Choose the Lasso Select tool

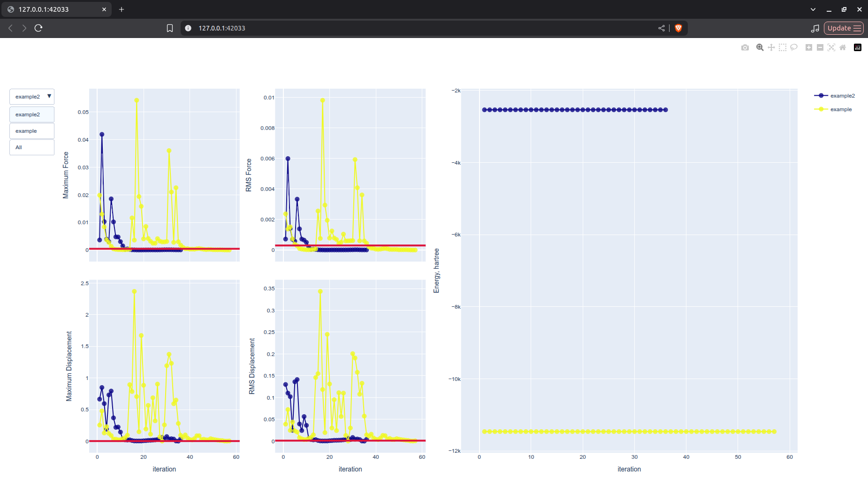pos(793,47)
